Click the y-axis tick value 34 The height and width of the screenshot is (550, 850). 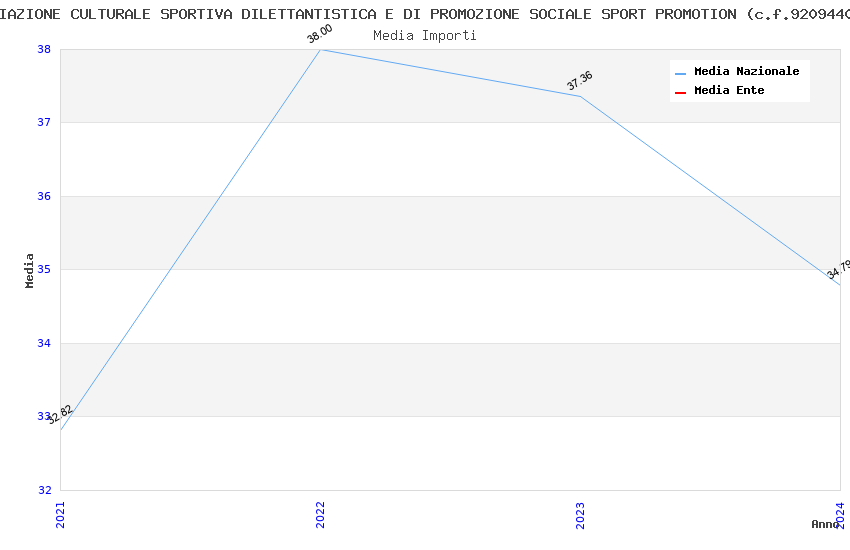coord(44,343)
